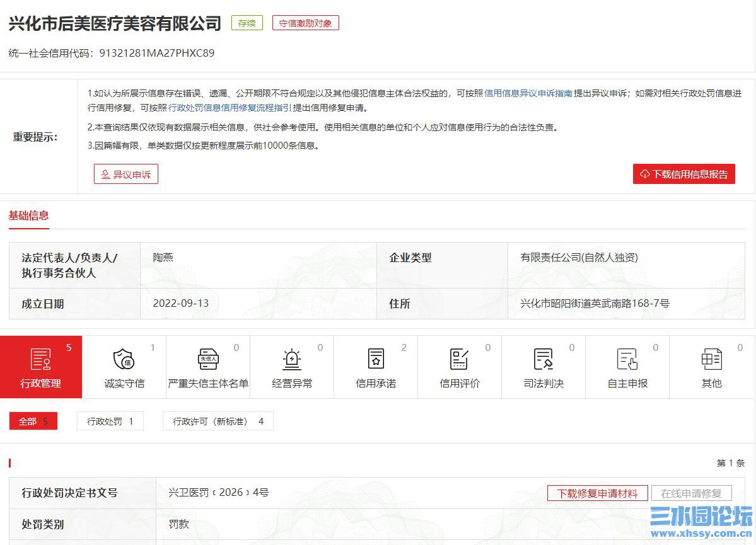Click the company name 兴化市后美医疗美容有限公司
This screenshot has width=756, height=545.
[x=115, y=23]
